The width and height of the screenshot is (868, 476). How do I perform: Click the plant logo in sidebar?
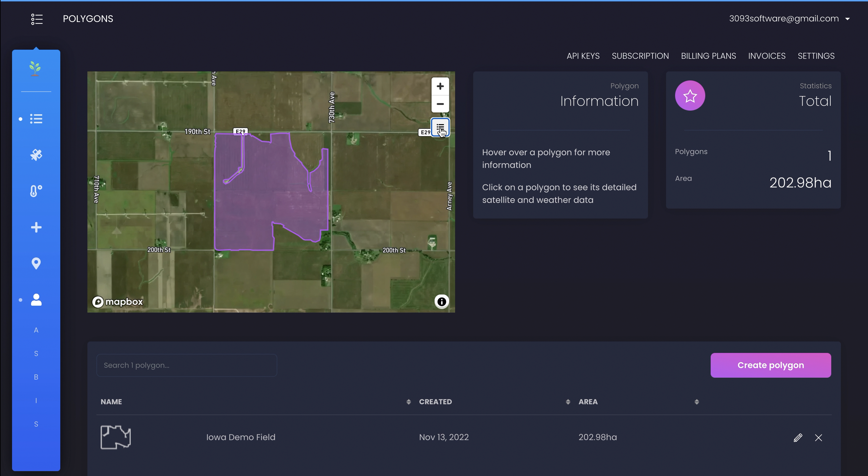[35, 68]
